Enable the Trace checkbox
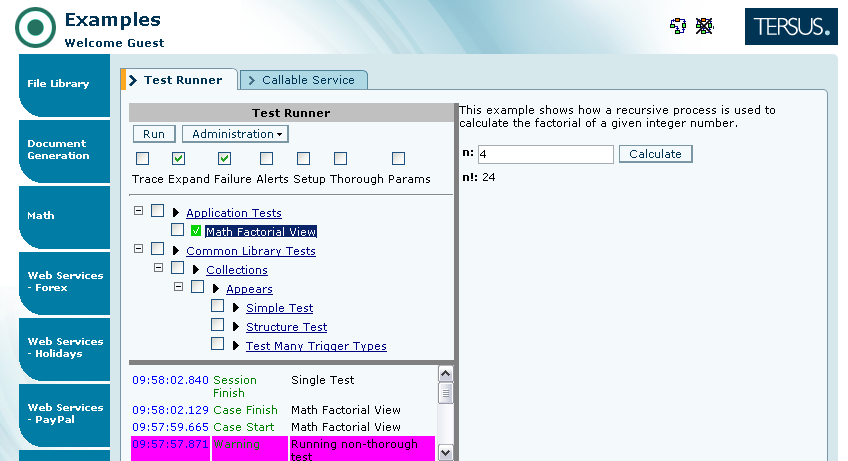The image size is (848, 461). point(143,159)
